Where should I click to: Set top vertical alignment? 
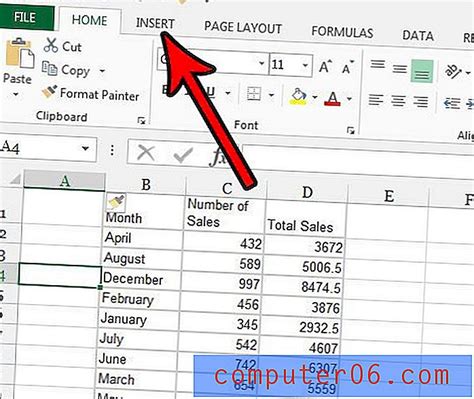378,64
